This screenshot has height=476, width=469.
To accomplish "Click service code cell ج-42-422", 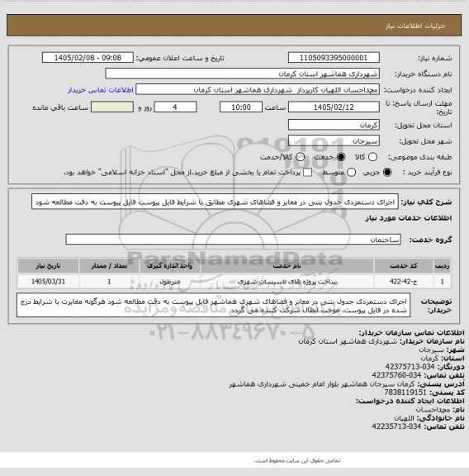I will coord(404,282).
